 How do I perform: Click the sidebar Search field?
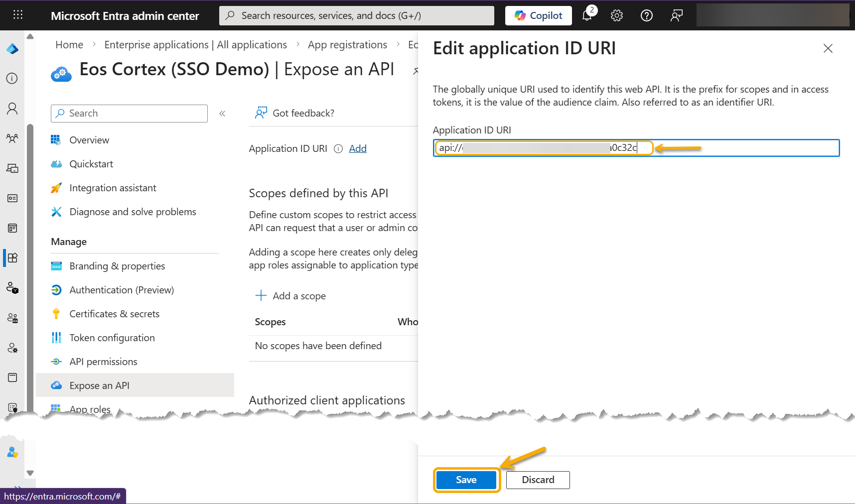click(x=129, y=114)
